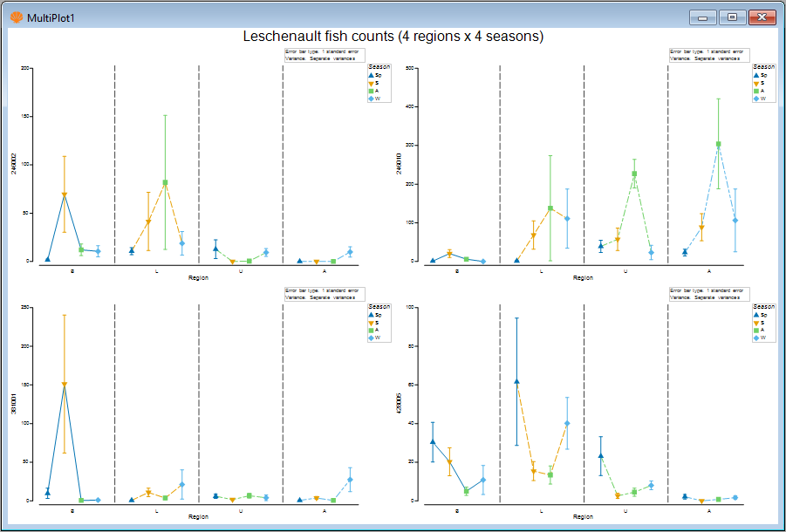Click the Region axis label under the 500-max plot
The image size is (786, 532).
pos(584,278)
